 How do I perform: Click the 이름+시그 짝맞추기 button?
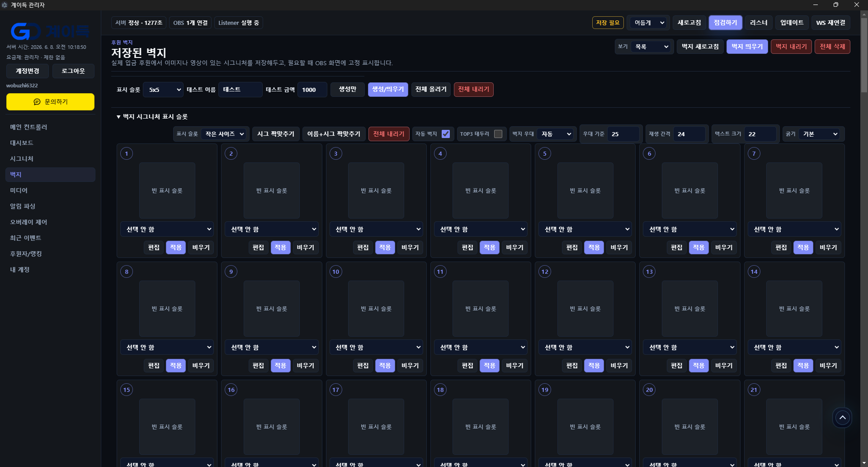point(334,134)
